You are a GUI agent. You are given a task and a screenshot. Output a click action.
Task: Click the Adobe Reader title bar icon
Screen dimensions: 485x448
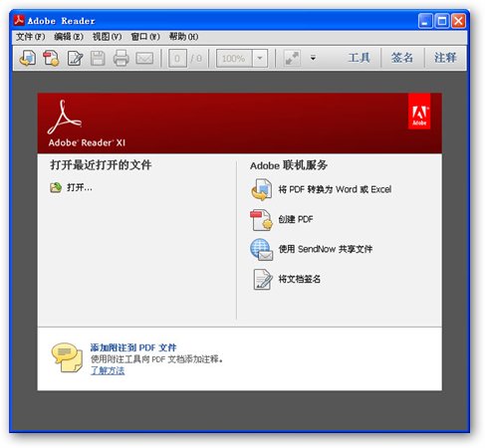19,20
